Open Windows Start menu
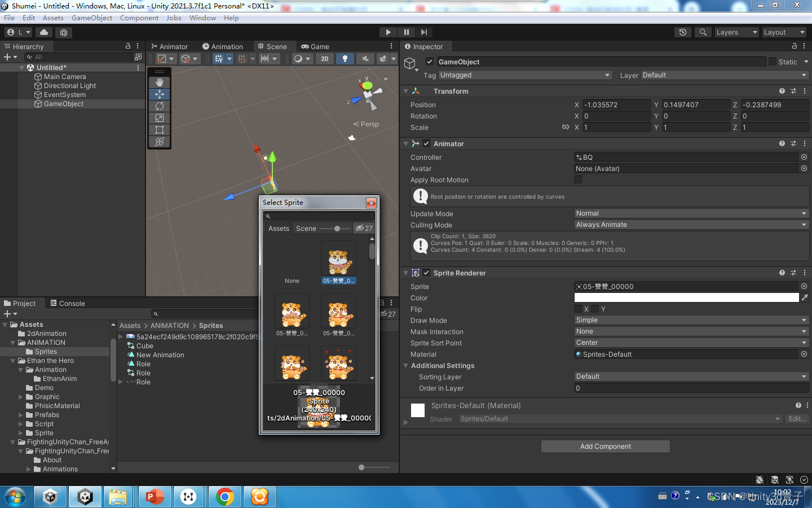Image resolution: width=812 pixels, height=508 pixels. 15,497
